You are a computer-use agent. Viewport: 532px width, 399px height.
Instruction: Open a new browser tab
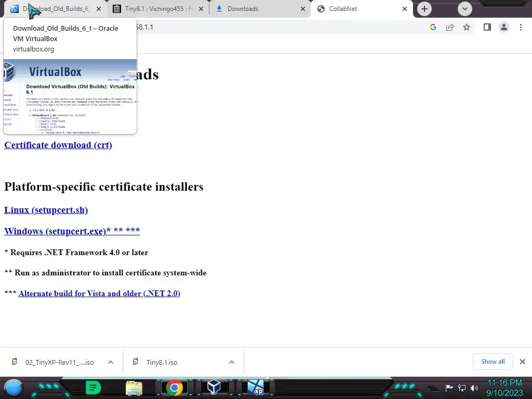coord(424,9)
